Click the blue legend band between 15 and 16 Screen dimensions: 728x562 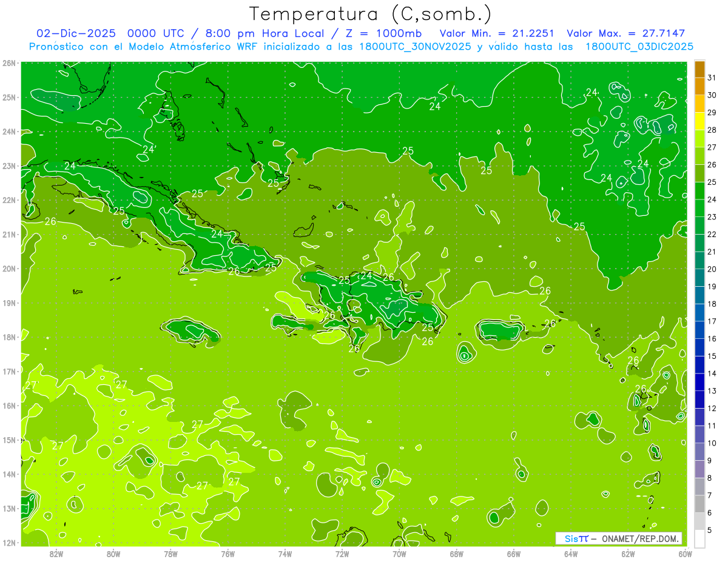(x=699, y=347)
